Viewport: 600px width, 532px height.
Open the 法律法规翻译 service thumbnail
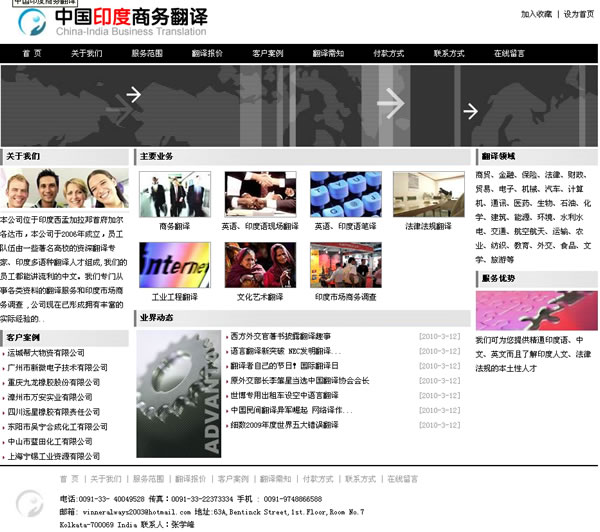tap(428, 194)
